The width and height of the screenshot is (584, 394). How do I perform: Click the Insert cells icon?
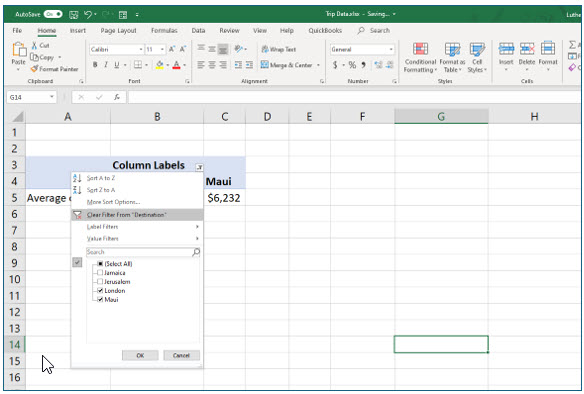506,49
